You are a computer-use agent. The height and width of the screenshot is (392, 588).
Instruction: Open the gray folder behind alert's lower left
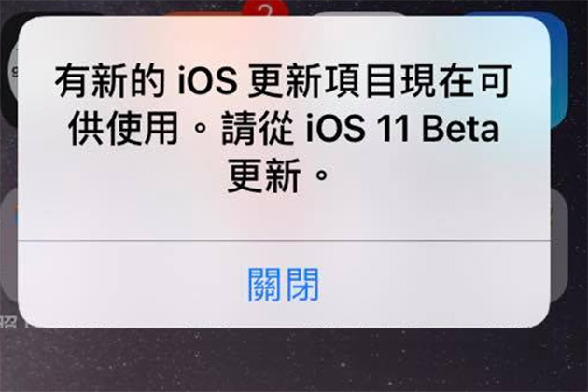click(9, 245)
